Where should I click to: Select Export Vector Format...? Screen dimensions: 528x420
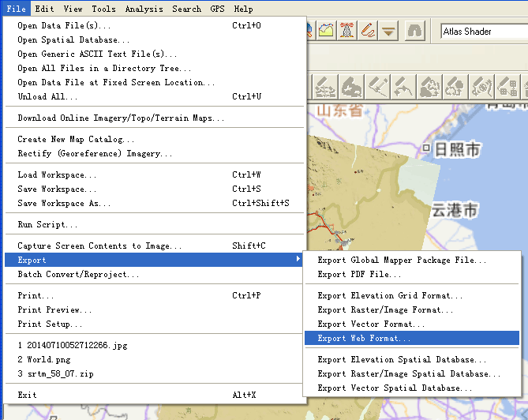click(412, 324)
